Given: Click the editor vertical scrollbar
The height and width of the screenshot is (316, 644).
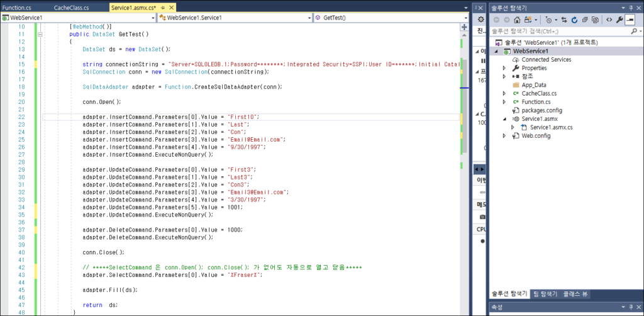Looking at the screenshot, I should pyautogui.click(x=465, y=157).
